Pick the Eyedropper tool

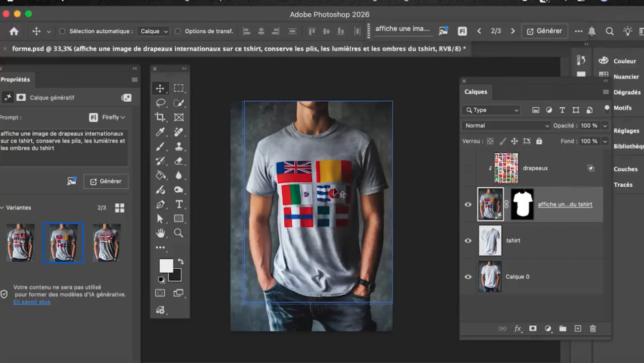tap(160, 132)
